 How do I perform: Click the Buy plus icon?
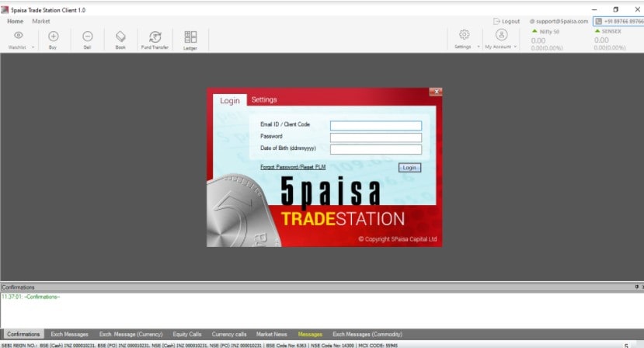[54, 37]
